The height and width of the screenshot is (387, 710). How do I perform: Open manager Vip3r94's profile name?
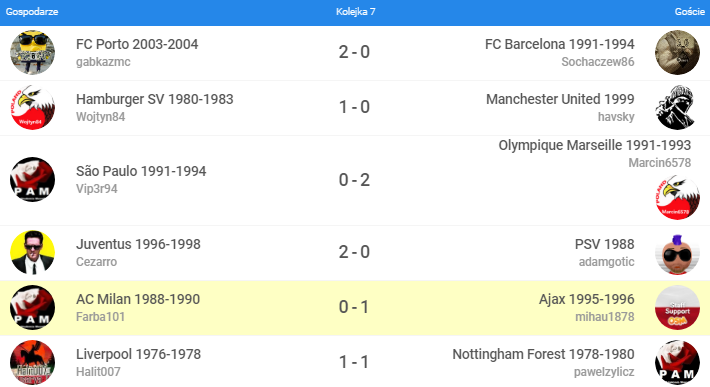(96, 189)
